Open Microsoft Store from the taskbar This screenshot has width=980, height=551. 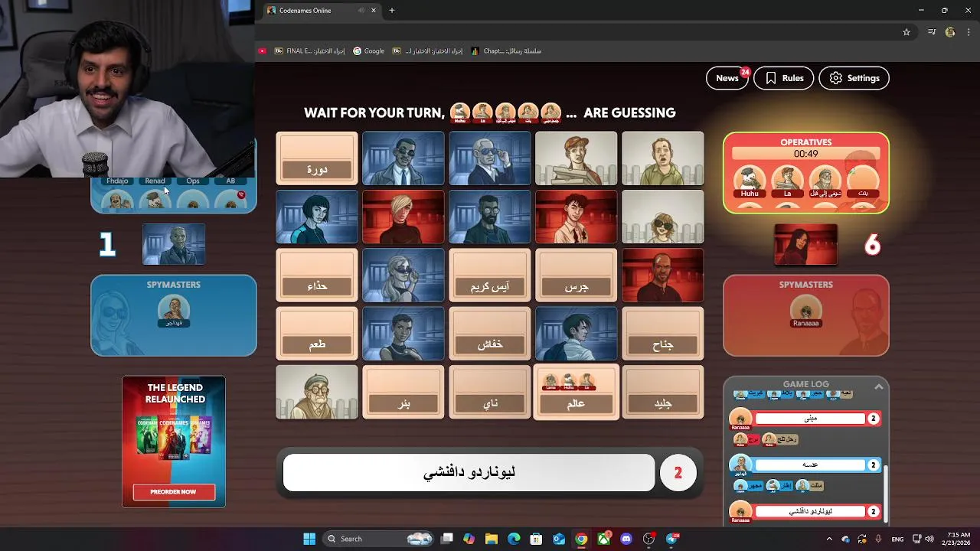tap(537, 539)
